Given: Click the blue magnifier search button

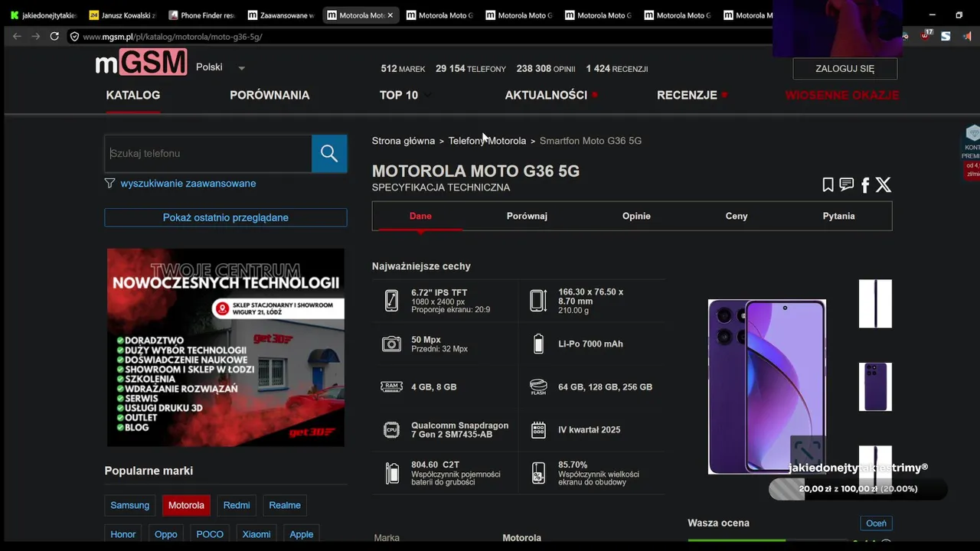Looking at the screenshot, I should pos(329,153).
